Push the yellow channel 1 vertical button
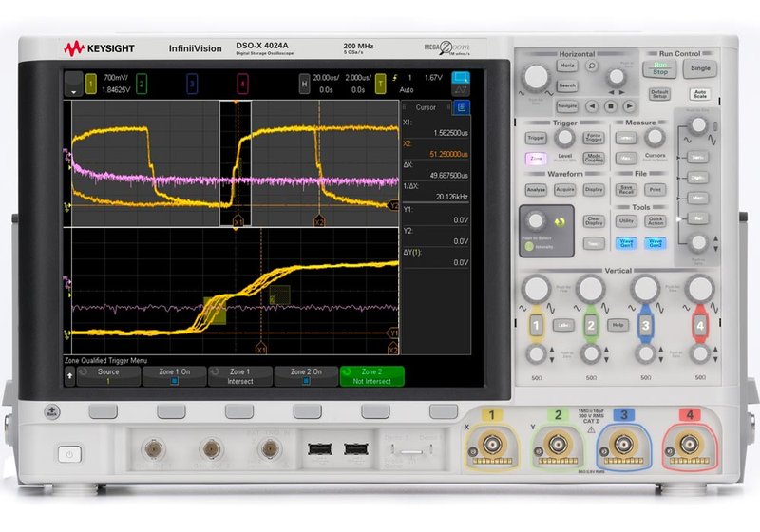This screenshot has width=760, height=532. (x=536, y=326)
